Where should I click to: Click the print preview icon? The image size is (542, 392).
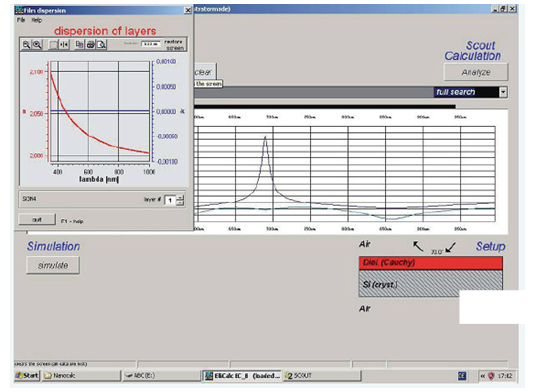tap(102, 45)
